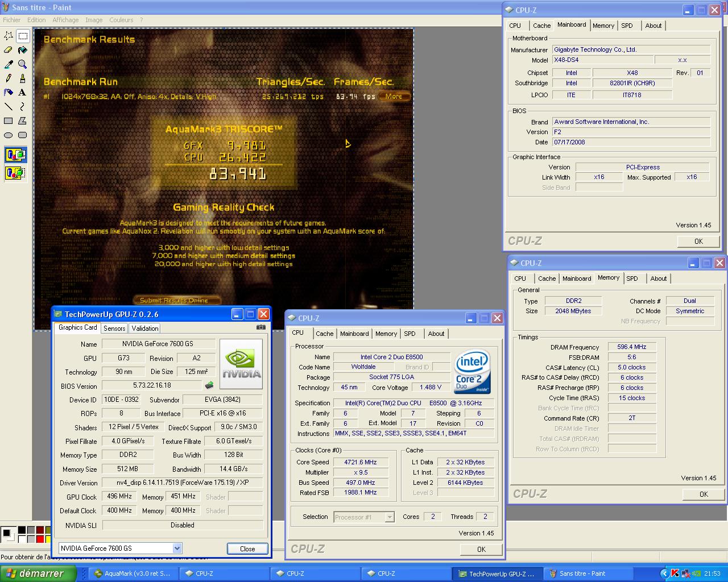The image size is (728, 582).
Task: Click Close button in GPU-Z window
Action: point(247,548)
